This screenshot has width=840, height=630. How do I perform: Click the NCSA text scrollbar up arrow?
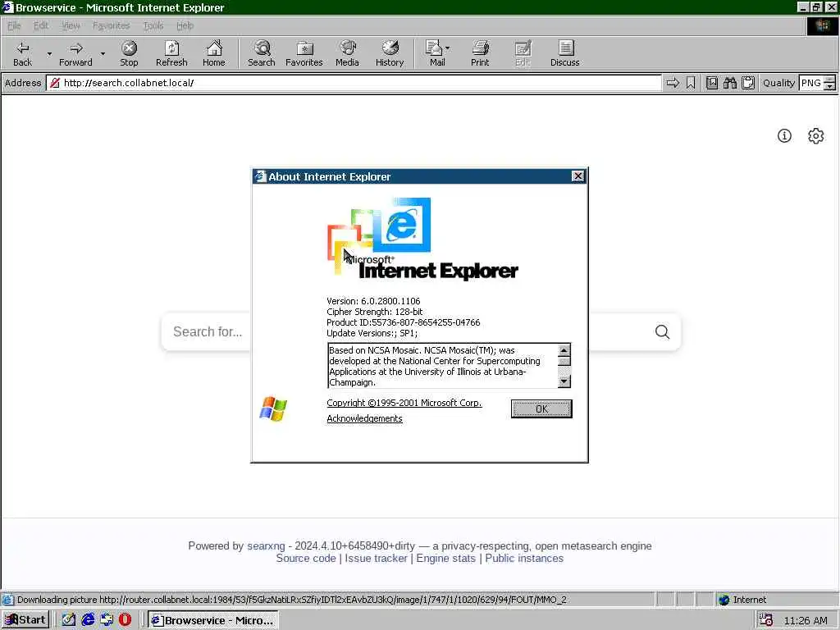(564, 350)
